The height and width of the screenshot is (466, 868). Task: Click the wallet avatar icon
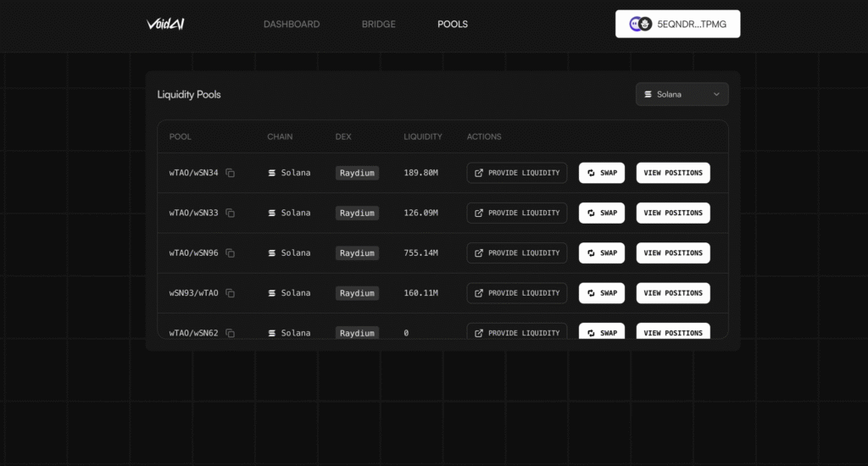point(641,25)
